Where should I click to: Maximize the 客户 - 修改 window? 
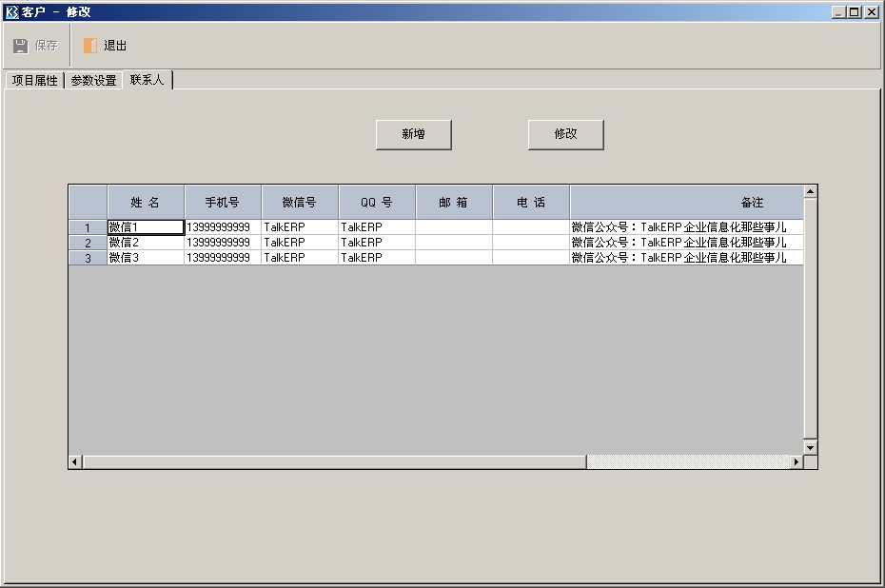pyautogui.click(x=854, y=11)
